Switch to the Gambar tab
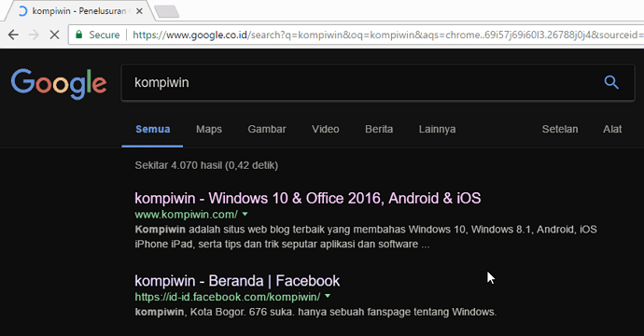Viewport: 644px width, 336px height. 267,129
